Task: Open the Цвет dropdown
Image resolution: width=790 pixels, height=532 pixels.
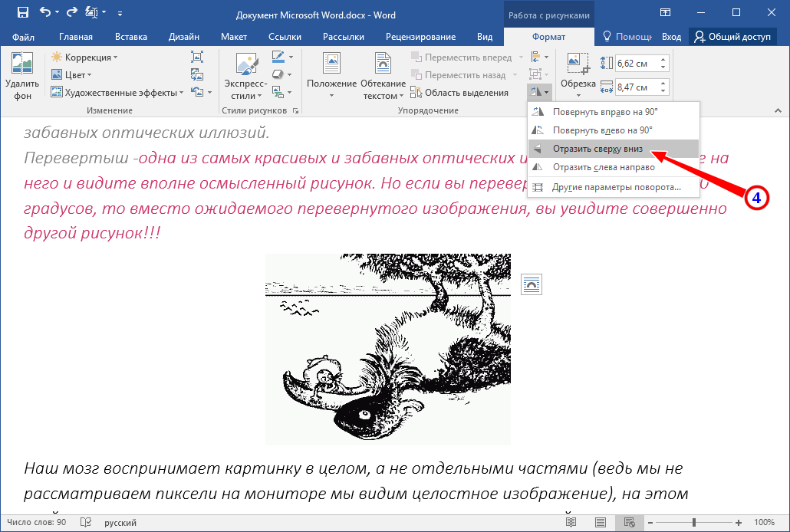Action: [71, 75]
